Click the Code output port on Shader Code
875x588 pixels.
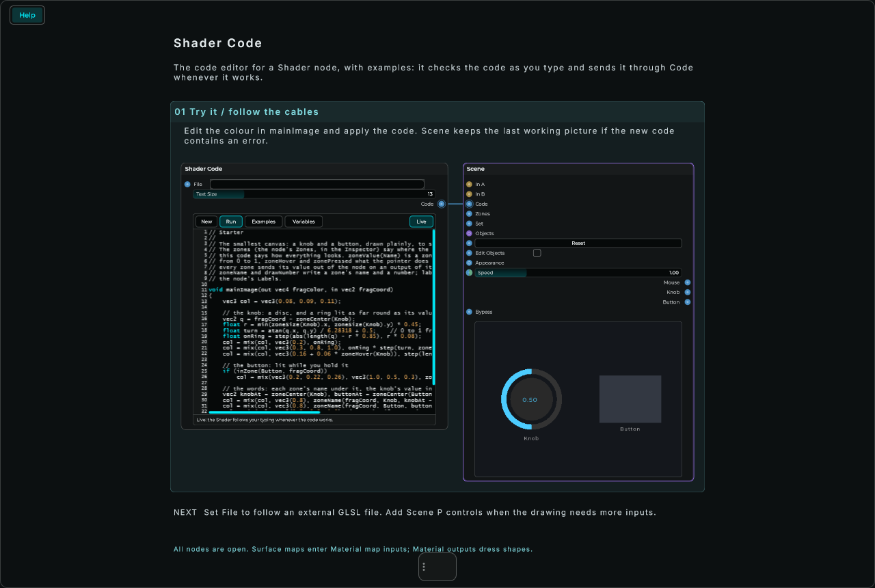coord(442,204)
